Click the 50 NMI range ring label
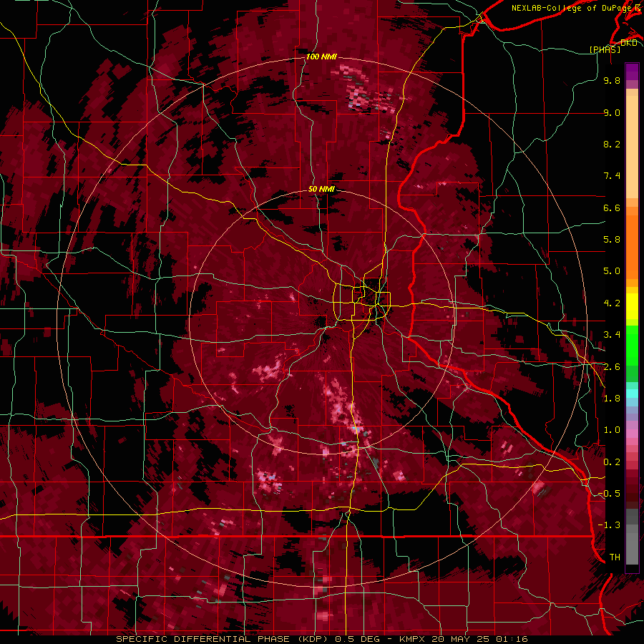This screenshot has height=644, width=644. [321, 189]
